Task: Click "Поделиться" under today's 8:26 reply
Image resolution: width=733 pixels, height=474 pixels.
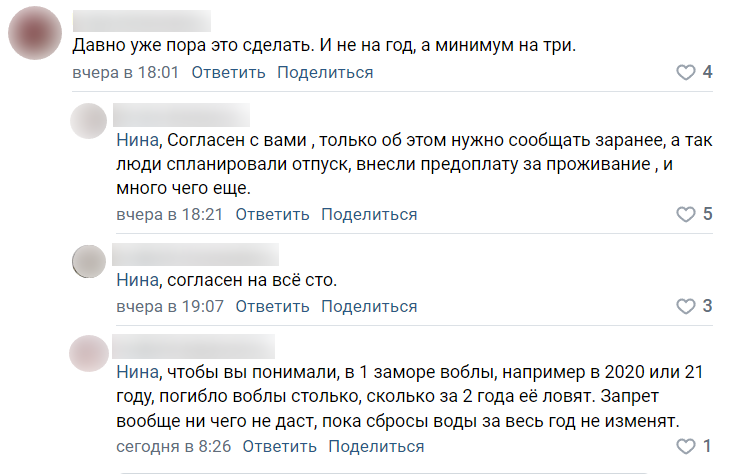Action: click(376, 446)
